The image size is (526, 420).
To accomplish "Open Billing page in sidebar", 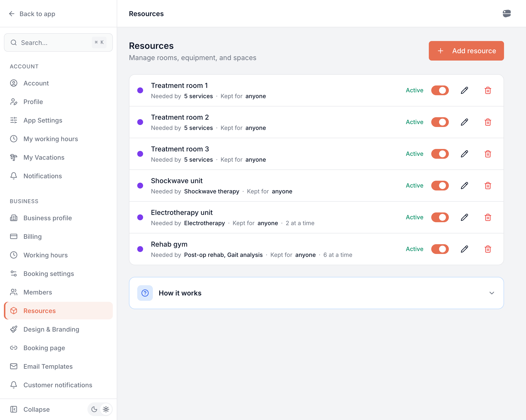I will point(58,237).
